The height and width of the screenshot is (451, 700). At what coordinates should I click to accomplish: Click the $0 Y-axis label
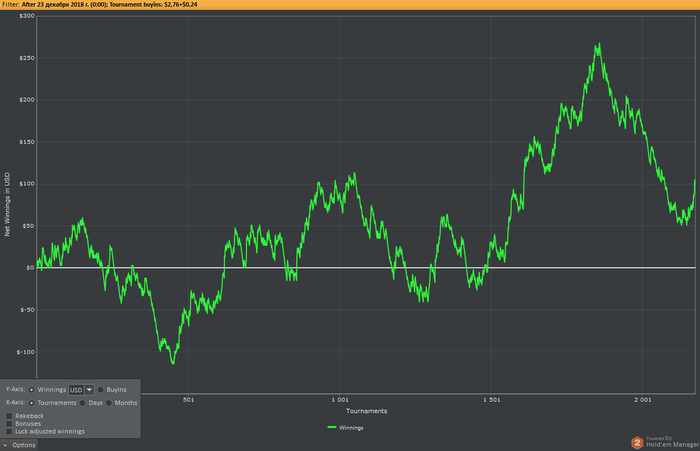(x=30, y=268)
